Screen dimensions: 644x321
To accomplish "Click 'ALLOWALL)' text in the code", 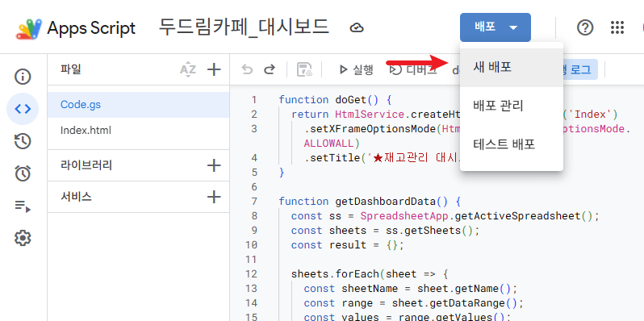I will 332,144.
